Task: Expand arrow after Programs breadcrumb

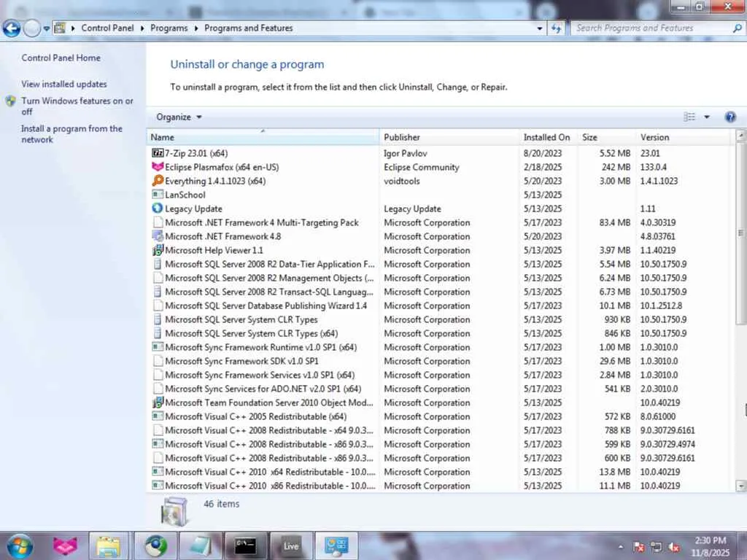Action: 196,28
